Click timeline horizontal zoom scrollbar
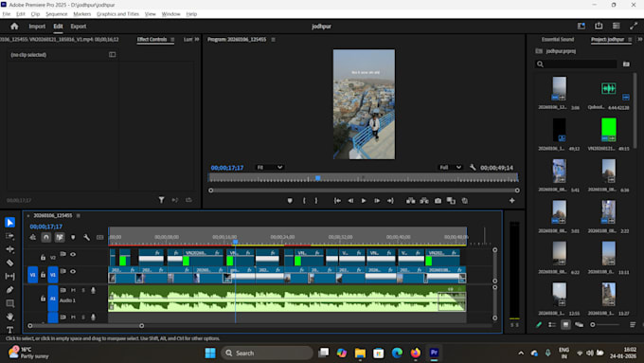The image size is (644, 363). pyautogui.click(x=86, y=326)
